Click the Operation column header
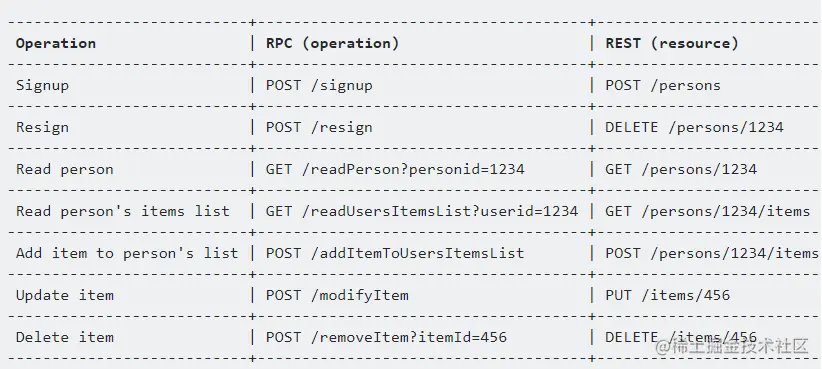The image size is (822, 369). point(56,43)
